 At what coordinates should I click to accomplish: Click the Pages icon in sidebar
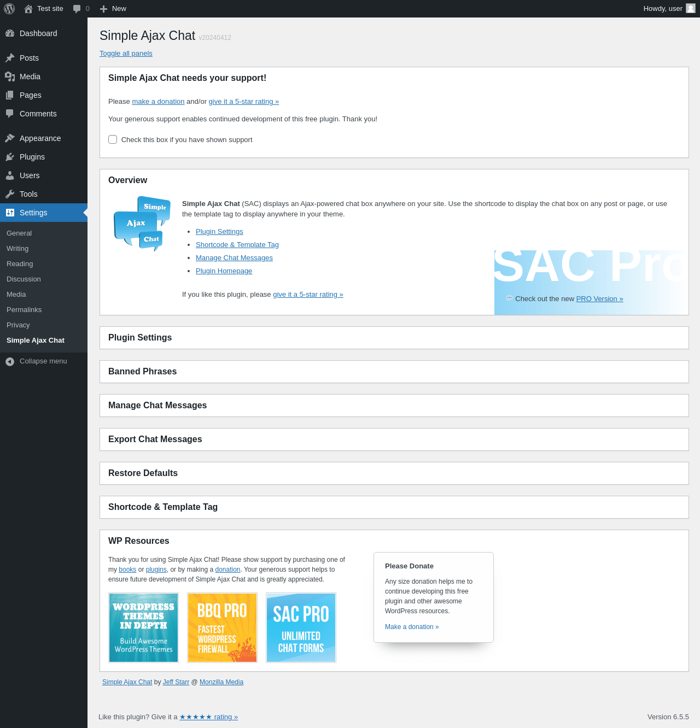coord(10,95)
